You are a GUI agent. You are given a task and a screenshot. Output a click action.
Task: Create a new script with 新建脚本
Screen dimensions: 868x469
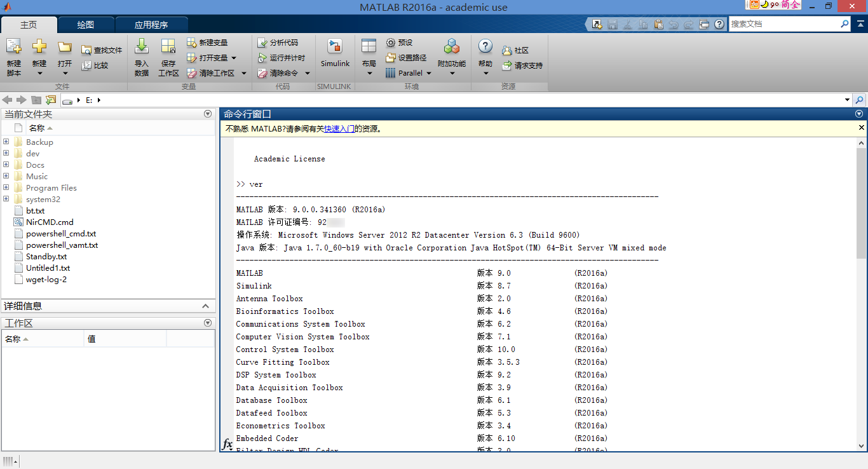click(x=14, y=58)
